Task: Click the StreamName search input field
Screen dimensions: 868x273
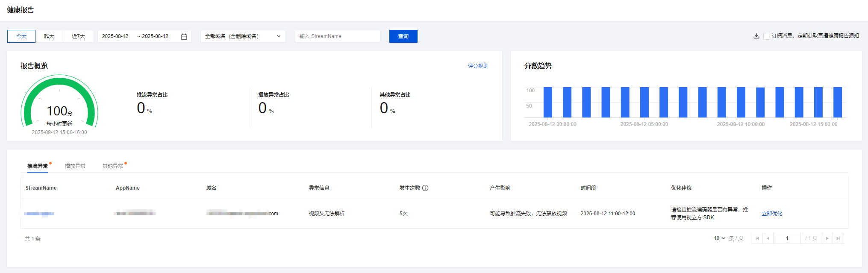Action: coord(338,36)
